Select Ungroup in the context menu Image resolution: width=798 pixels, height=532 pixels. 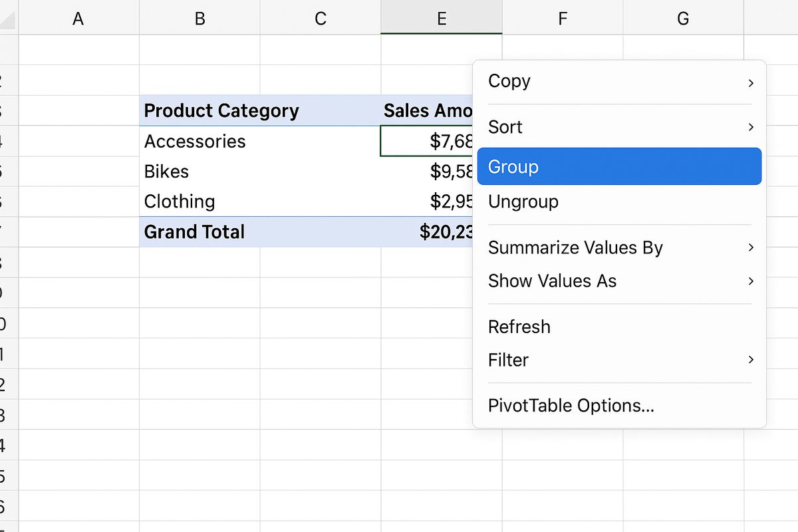click(x=619, y=201)
